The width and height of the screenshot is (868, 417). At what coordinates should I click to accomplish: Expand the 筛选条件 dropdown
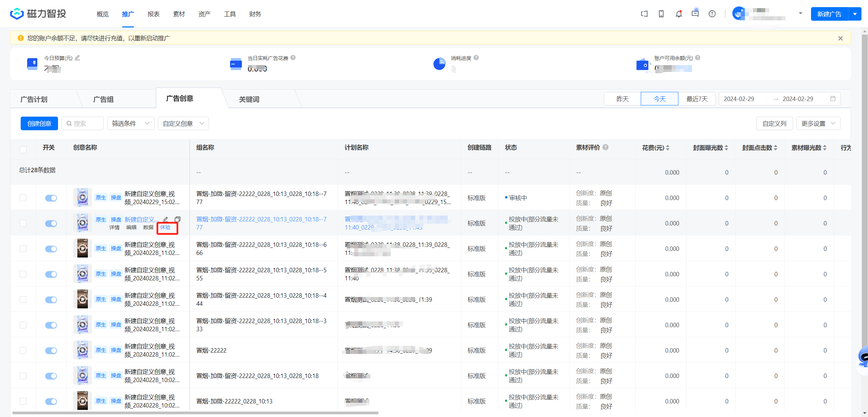pyautogui.click(x=131, y=123)
